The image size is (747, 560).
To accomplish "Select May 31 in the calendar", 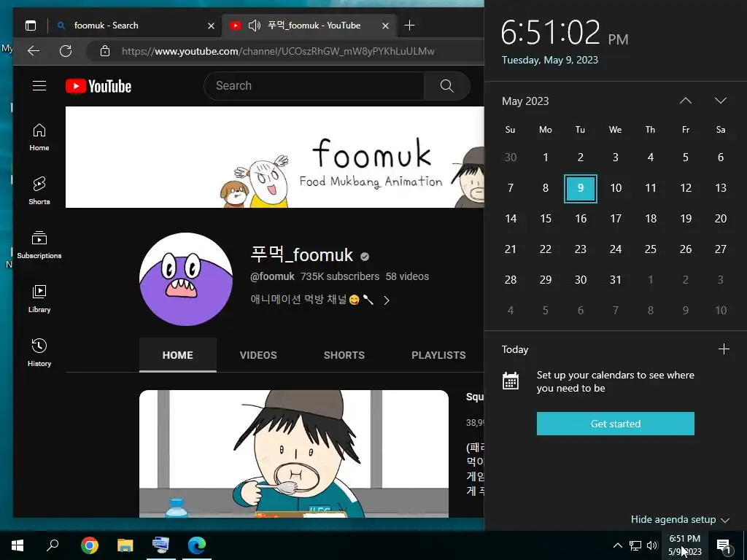I will coord(616,279).
